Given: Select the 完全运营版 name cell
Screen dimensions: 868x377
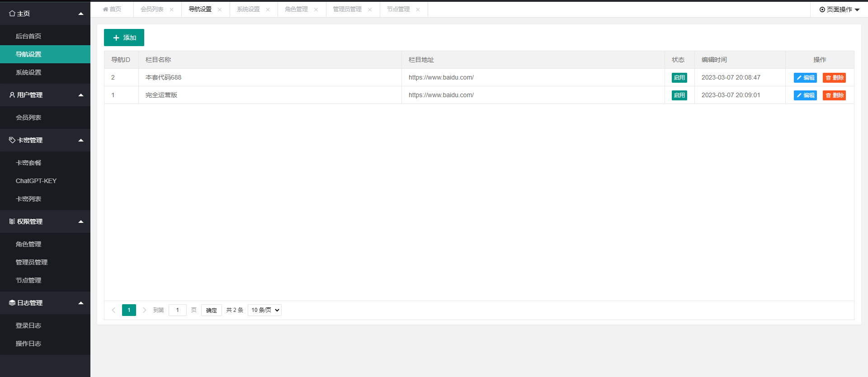Looking at the screenshot, I should tap(270, 95).
